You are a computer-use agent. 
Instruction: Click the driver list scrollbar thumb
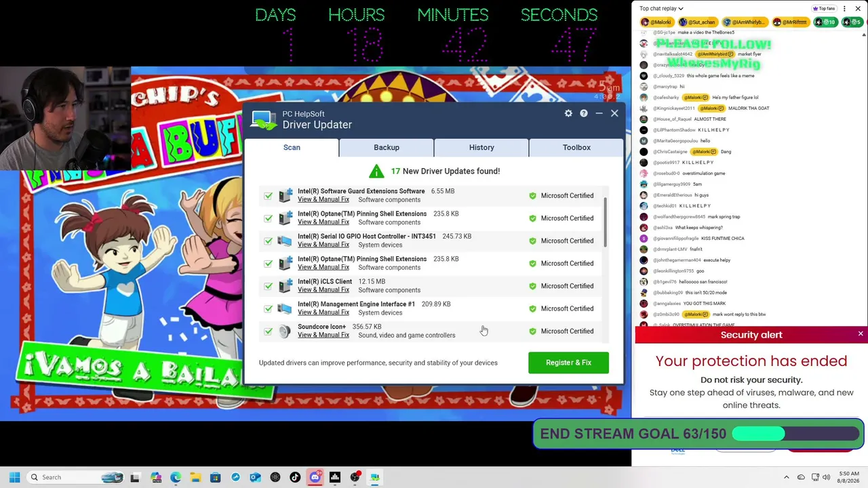tap(606, 224)
